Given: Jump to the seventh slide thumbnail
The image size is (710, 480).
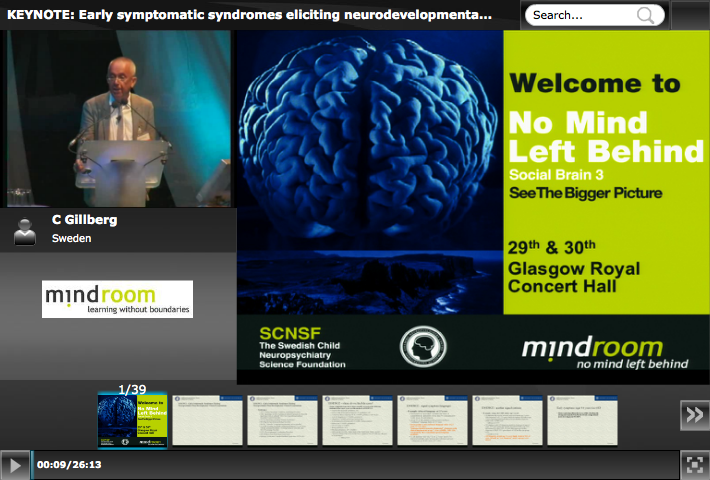Looking at the screenshot, I should point(582,420).
